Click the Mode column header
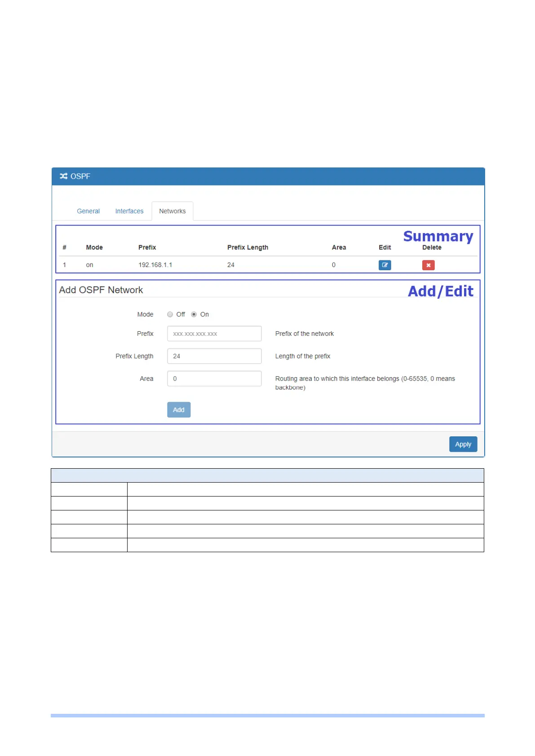The height and width of the screenshot is (756, 535). (x=94, y=247)
